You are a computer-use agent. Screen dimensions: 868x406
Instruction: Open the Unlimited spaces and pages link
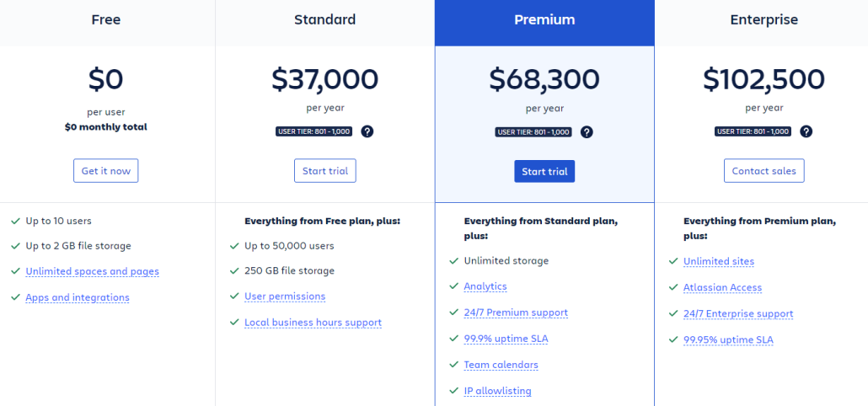92,271
